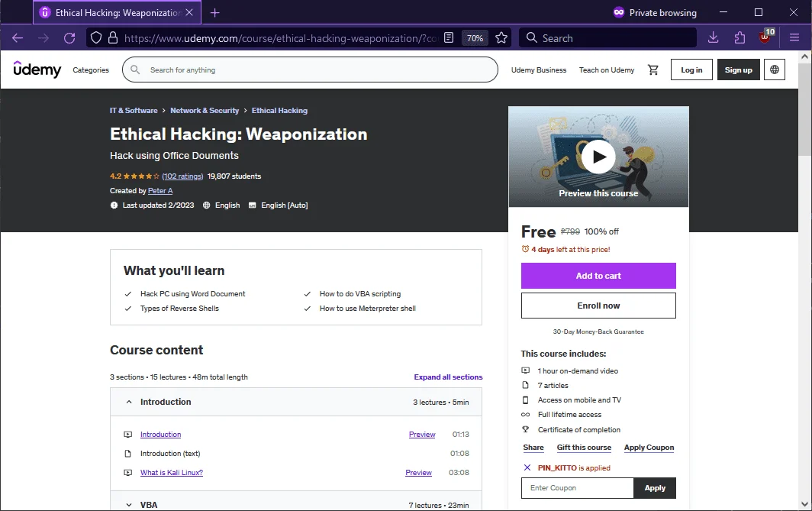Play the course preview video
812x511 pixels.
coord(598,157)
